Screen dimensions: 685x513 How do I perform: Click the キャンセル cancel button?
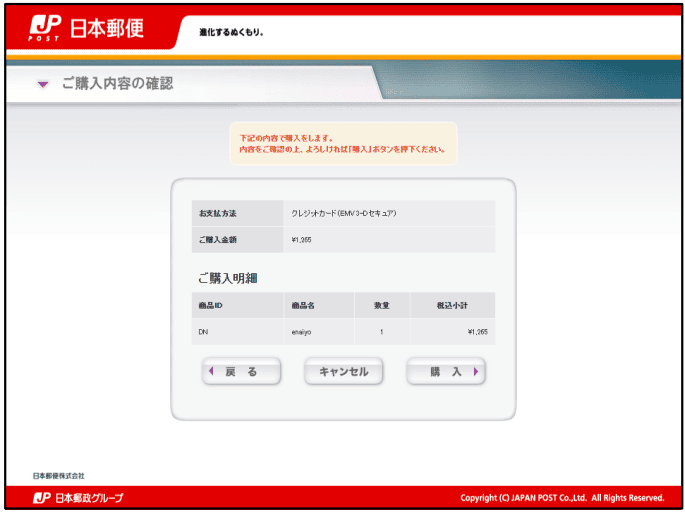[343, 371]
